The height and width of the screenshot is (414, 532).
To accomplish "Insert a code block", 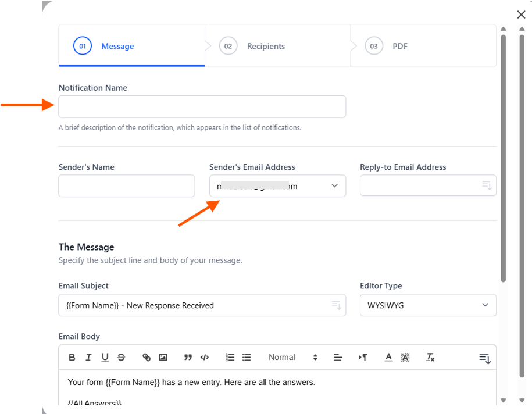I will [x=205, y=357].
